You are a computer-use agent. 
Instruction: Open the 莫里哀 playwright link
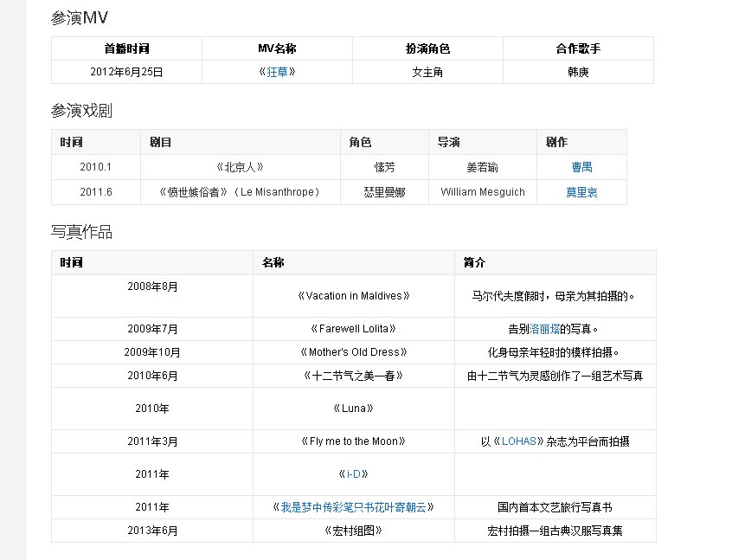point(582,192)
